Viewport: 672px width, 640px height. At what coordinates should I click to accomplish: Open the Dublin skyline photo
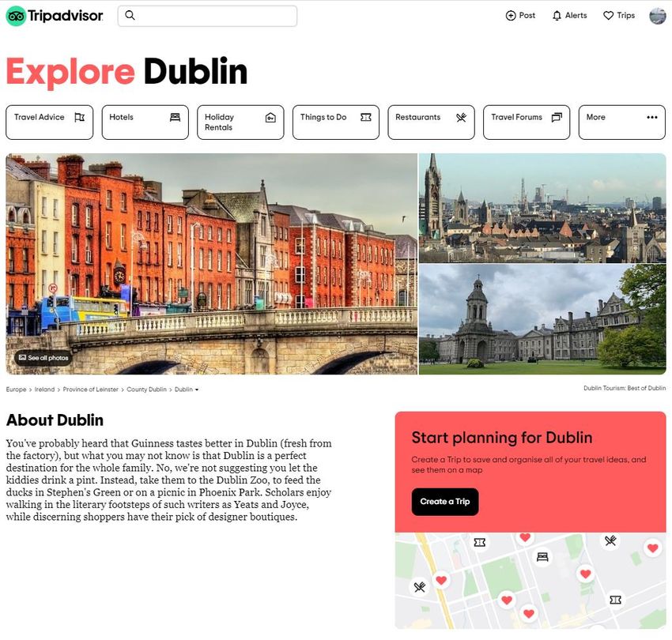(x=542, y=208)
